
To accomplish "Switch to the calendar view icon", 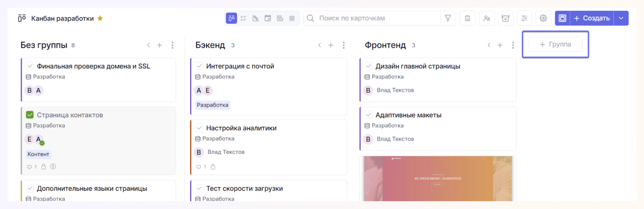I will point(268,19).
